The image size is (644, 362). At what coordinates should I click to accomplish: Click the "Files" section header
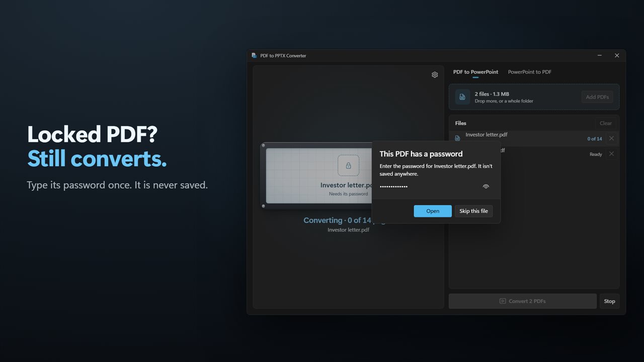[x=461, y=123]
